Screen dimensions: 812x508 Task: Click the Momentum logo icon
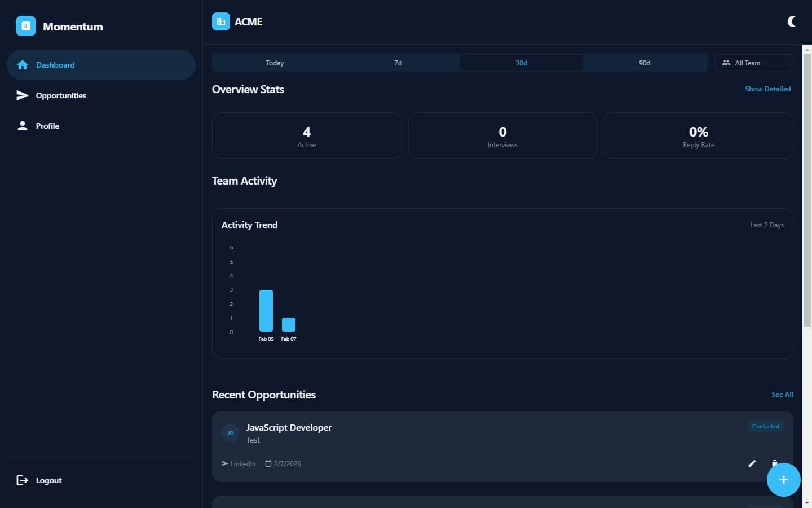click(x=26, y=26)
